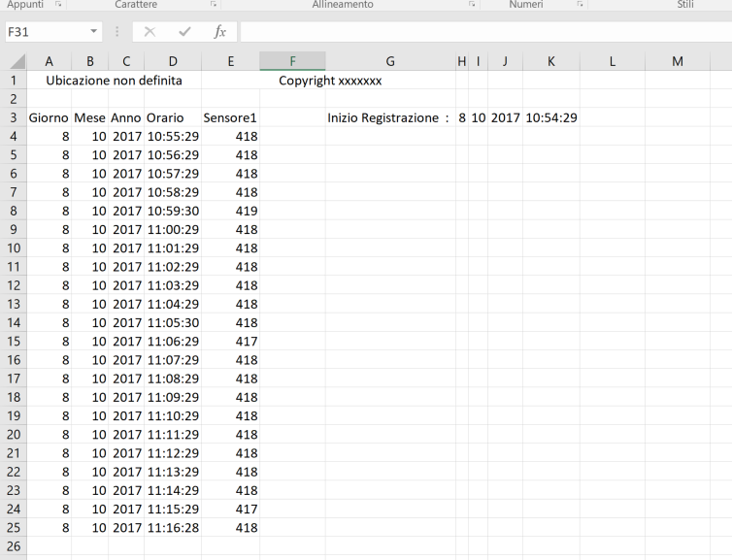This screenshot has width=732, height=560.
Task: Open Allineamento group dialog launcher
Action: pyautogui.click(x=472, y=4)
